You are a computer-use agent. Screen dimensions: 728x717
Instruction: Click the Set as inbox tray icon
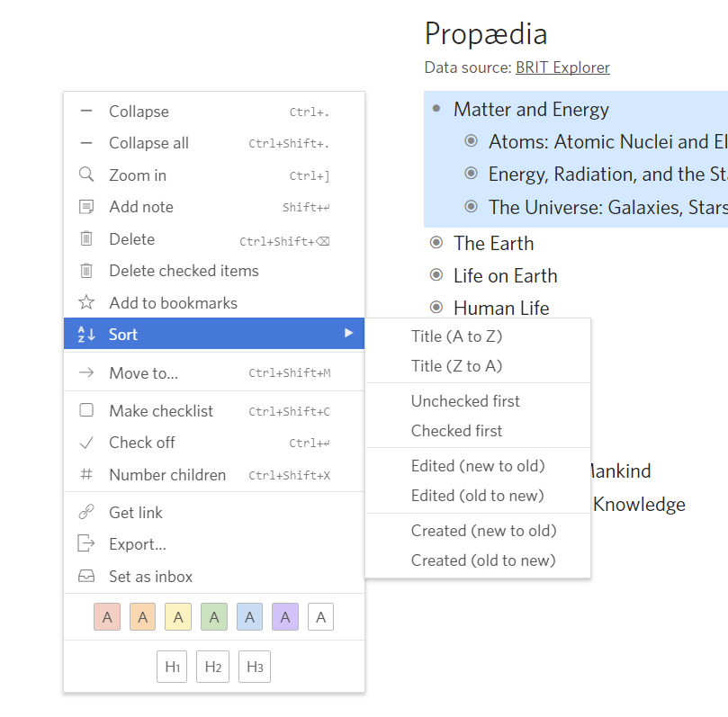(86, 576)
